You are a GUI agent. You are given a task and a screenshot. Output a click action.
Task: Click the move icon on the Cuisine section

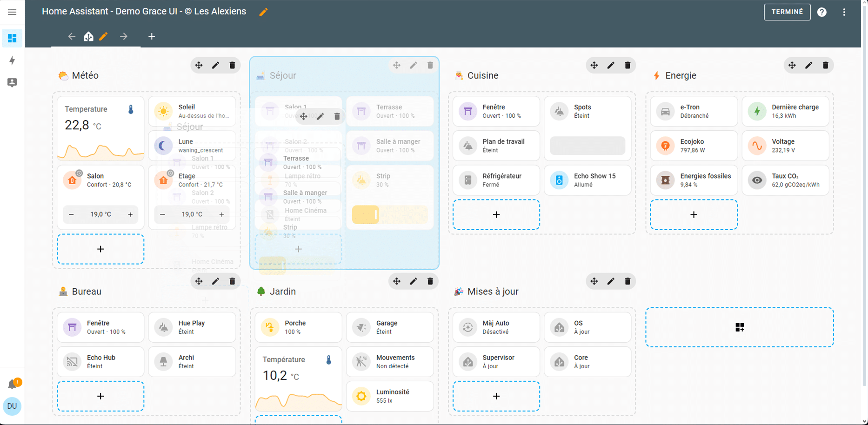coord(594,65)
